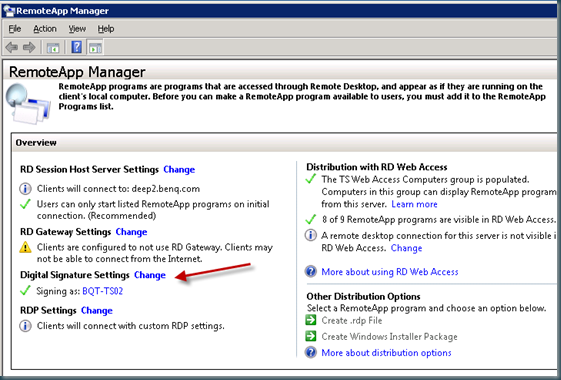The height and width of the screenshot is (380, 561).
Task: Change RDP Settings
Action: tap(97, 310)
